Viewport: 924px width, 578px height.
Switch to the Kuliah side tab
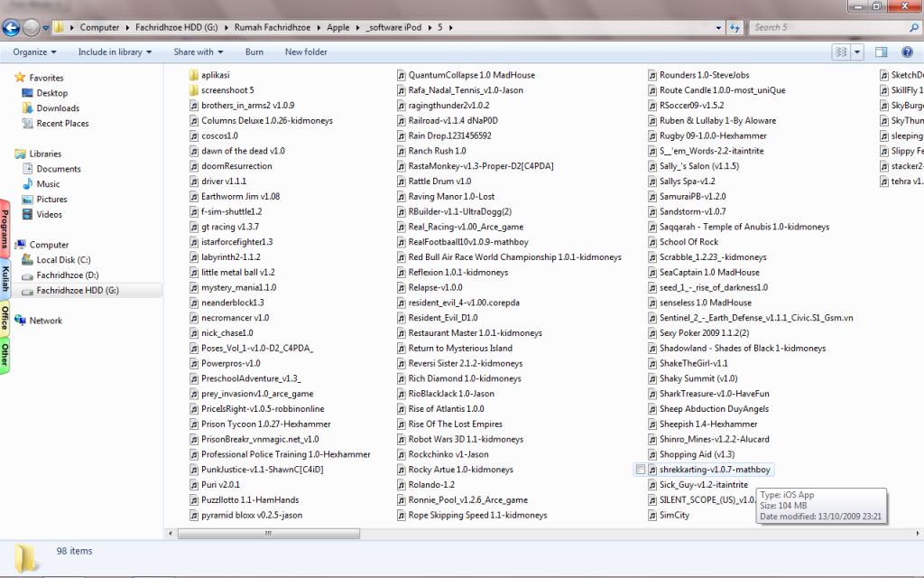[x=5, y=278]
